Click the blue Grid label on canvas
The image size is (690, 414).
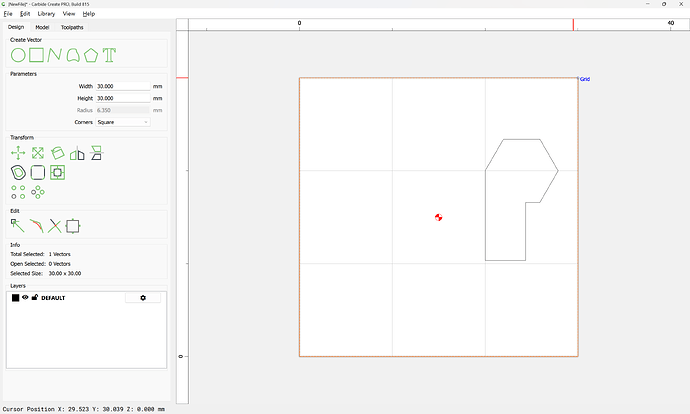coord(585,79)
